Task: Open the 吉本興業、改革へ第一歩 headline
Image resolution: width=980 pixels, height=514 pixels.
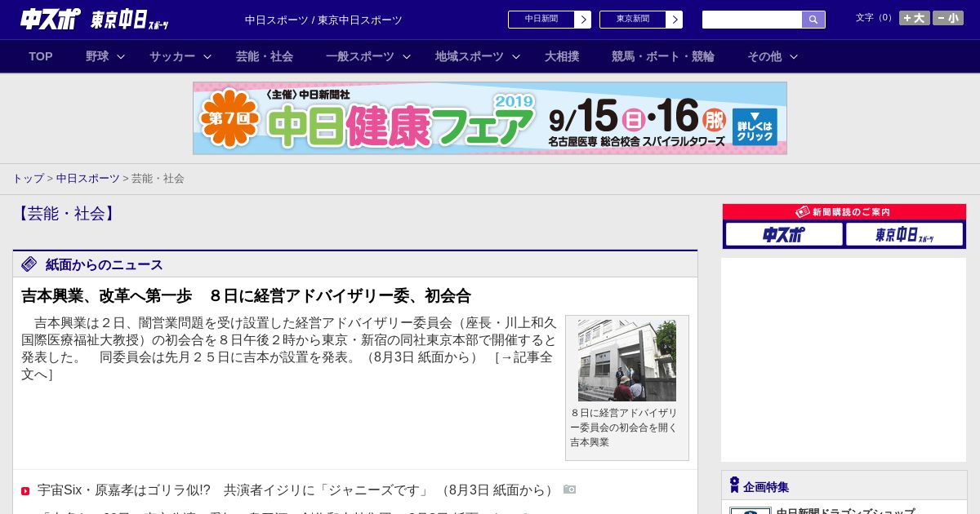Action: coord(246,295)
